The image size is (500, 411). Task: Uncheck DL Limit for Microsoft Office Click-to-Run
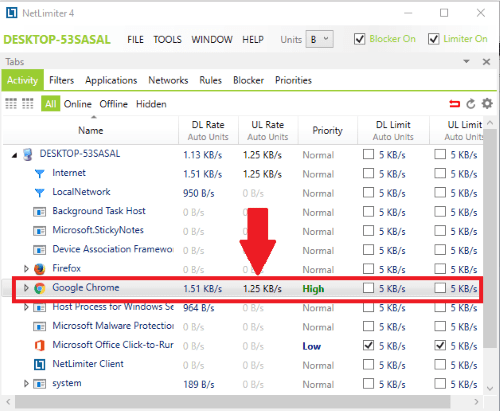(368, 345)
